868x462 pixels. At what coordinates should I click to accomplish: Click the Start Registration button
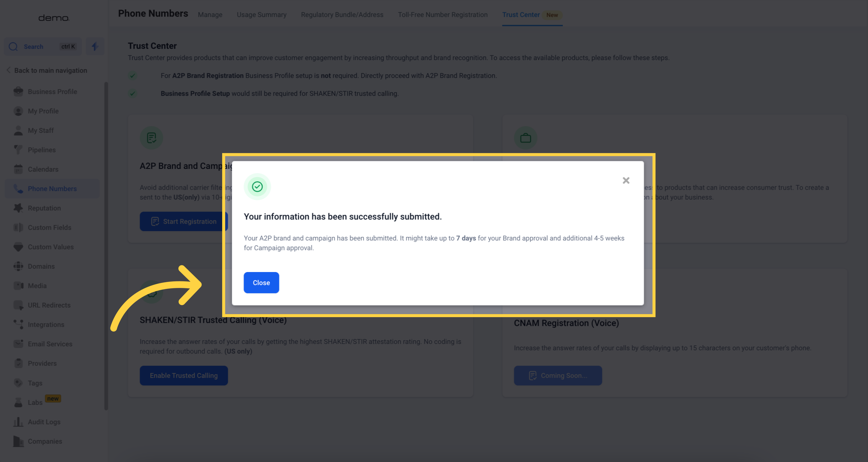click(184, 222)
